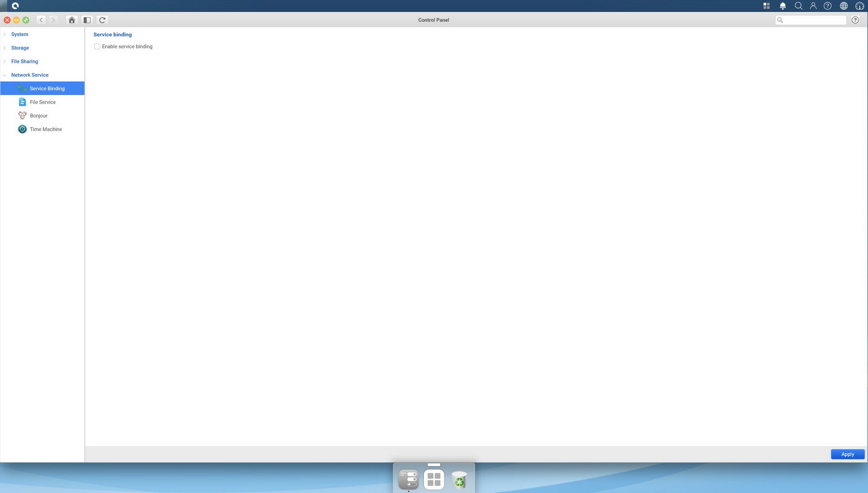Screen dimensions: 868x493
Task: Close the Control Panel window
Action: pos(7,20)
